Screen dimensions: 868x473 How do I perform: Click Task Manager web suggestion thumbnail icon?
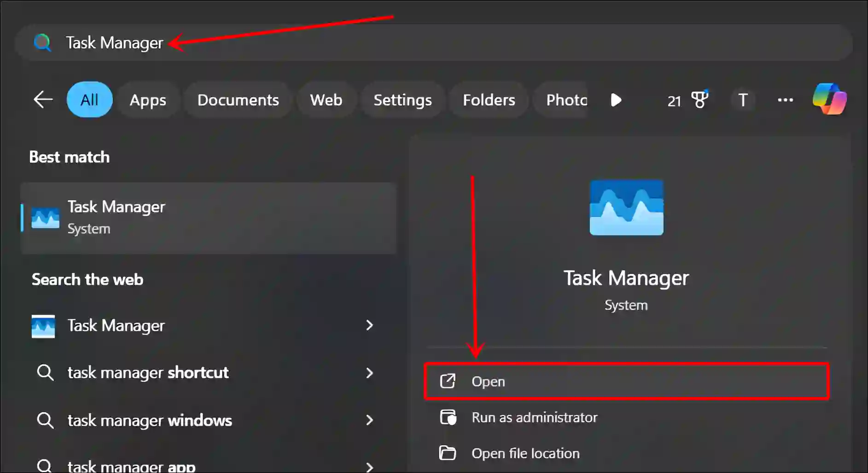coord(43,326)
